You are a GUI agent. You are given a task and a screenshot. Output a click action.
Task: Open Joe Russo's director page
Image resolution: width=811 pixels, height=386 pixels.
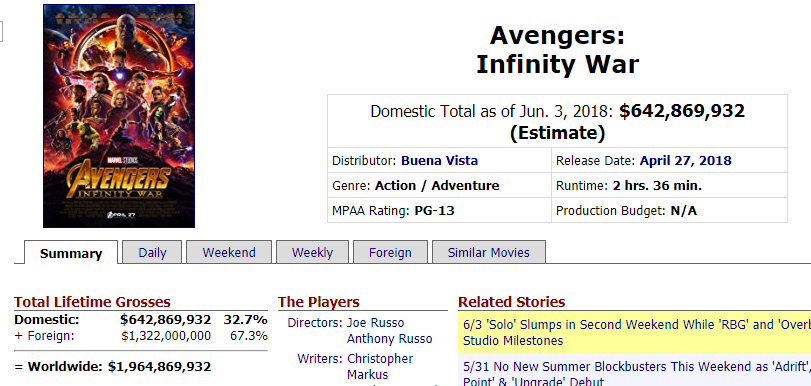pyautogui.click(x=375, y=323)
